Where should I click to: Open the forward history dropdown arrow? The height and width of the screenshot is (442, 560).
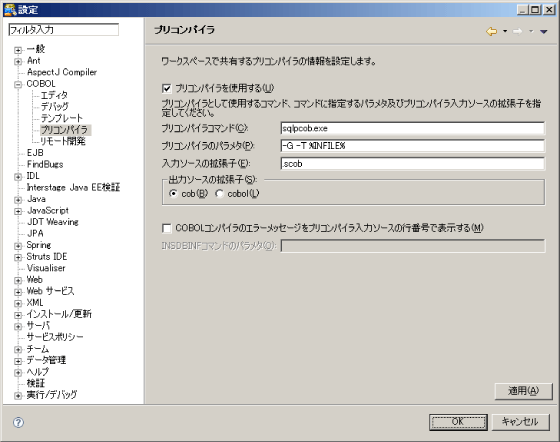point(531,31)
